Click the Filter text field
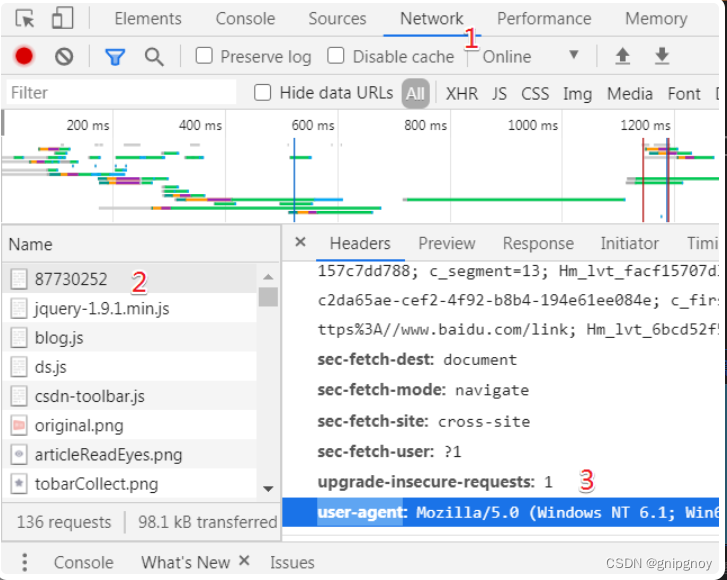Viewport: 727px width, 580px height. click(121, 92)
